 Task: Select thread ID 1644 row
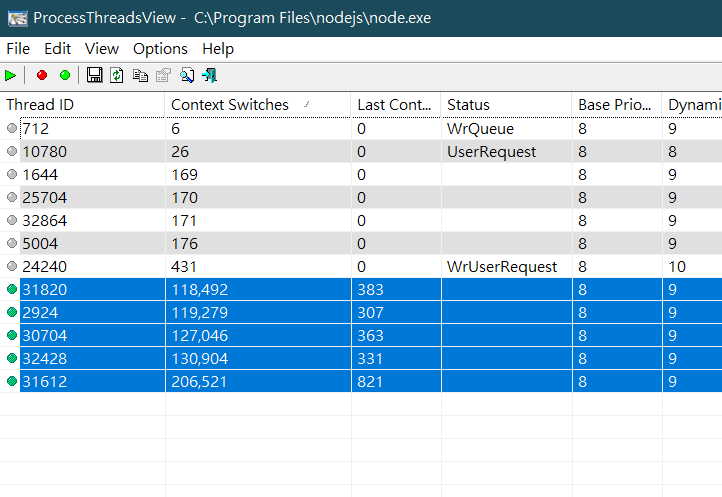361,175
